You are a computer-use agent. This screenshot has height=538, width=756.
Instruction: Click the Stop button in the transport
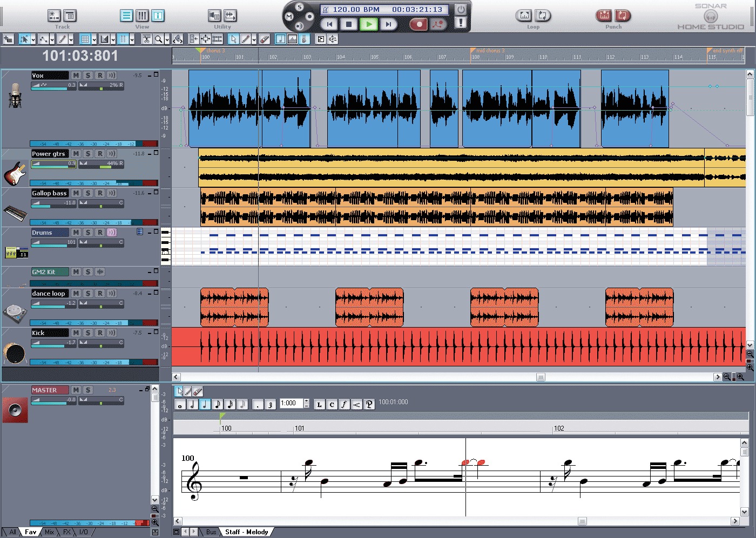point(349,24)
